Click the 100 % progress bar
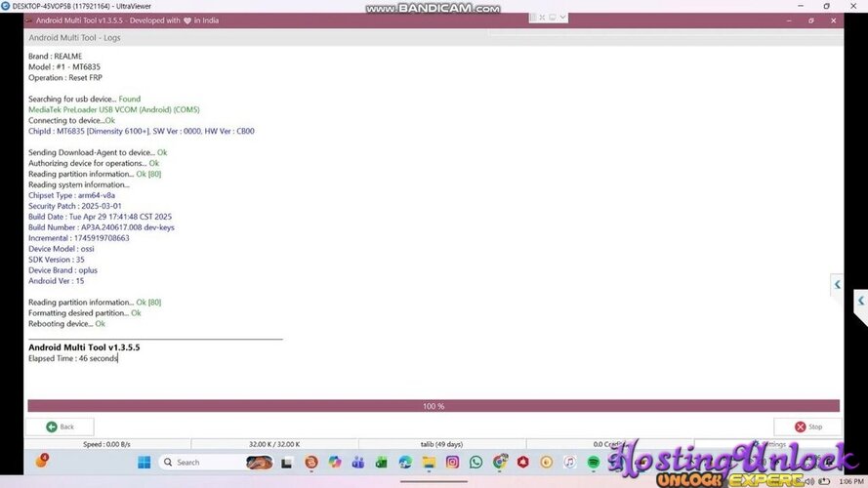The image size is (868, 488). (434, 406)
